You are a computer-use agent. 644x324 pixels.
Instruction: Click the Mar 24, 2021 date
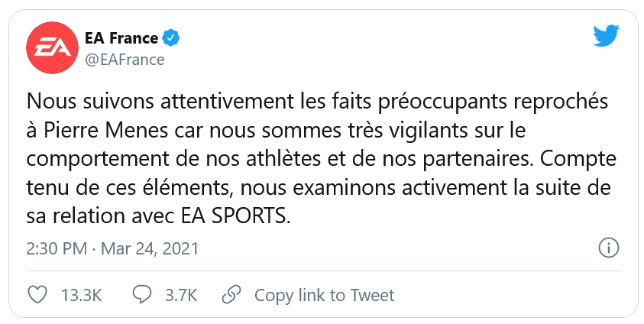[x=151, y=249]
